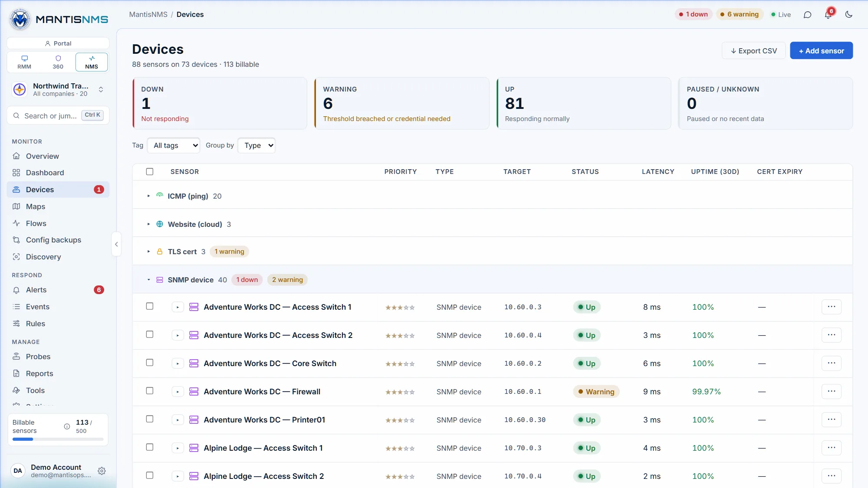Click Add sensor button
The image size is (868, 488).
821,51
